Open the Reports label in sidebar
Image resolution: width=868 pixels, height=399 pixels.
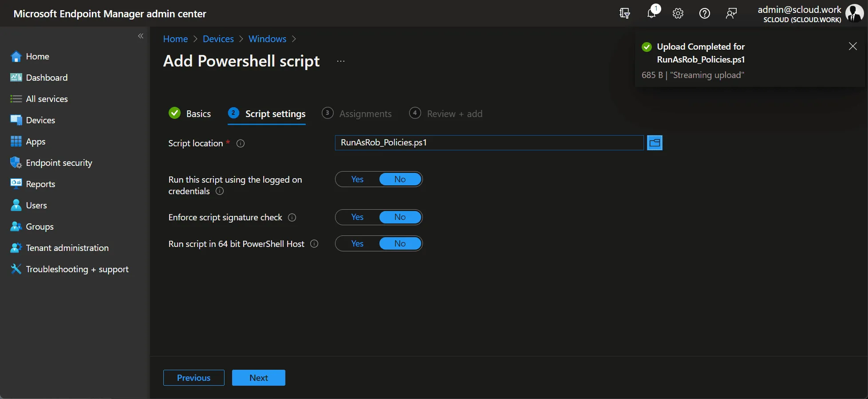coord(41,184)
